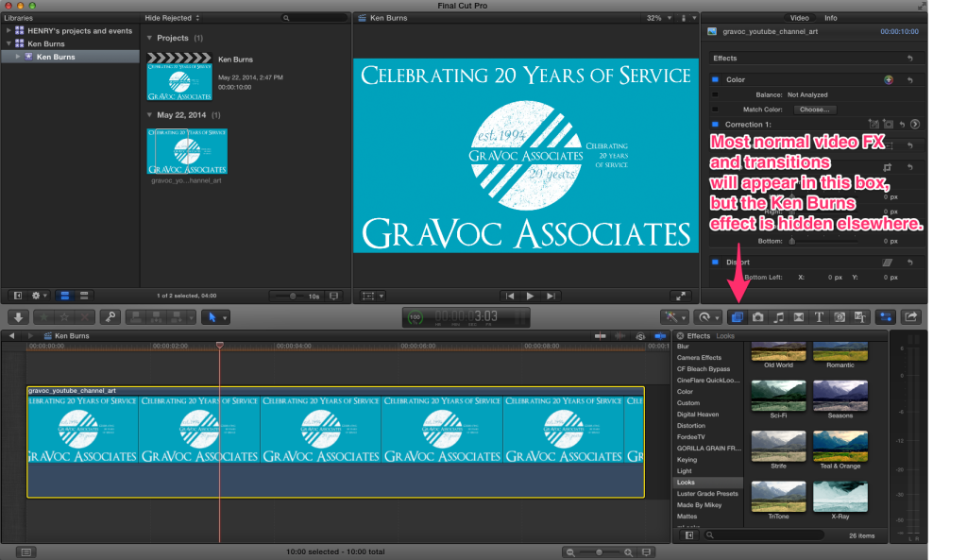Open the Titles browser (T icon)
Viewport: 967px width, 560px height.
coord(818,316)
